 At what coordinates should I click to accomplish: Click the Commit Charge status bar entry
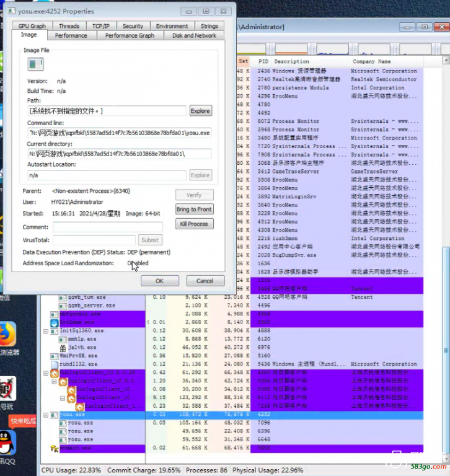click(x=144, y=470)
